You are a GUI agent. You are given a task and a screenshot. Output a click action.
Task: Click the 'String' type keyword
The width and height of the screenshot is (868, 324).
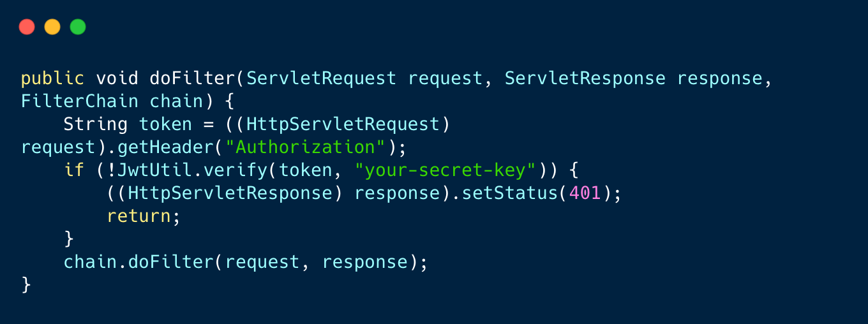pos(96,124)
